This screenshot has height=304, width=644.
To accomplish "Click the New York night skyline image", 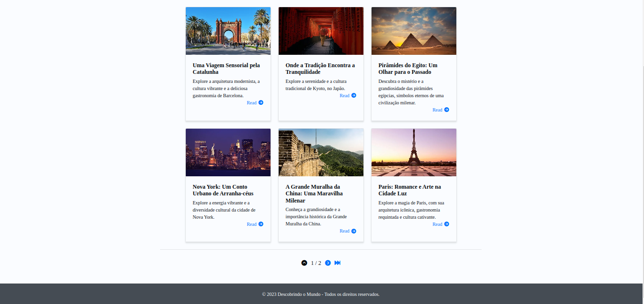I will point(228,152).
